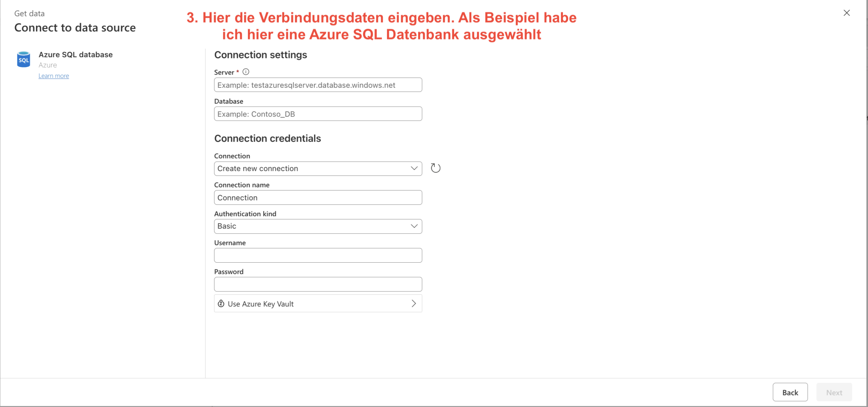The width and height of the screenshot is (868, 407).
Task: Expand Use Azure Key Vault chevron
Action: 414,304
